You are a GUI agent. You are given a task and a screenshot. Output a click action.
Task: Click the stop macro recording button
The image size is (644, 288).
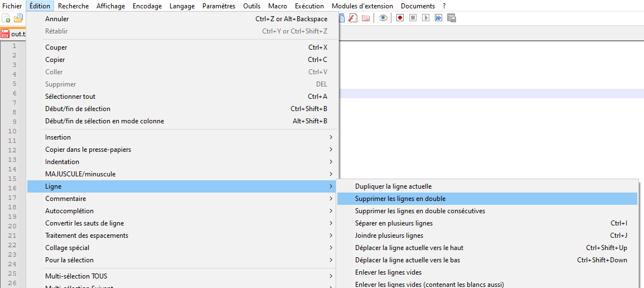point(413,18)
